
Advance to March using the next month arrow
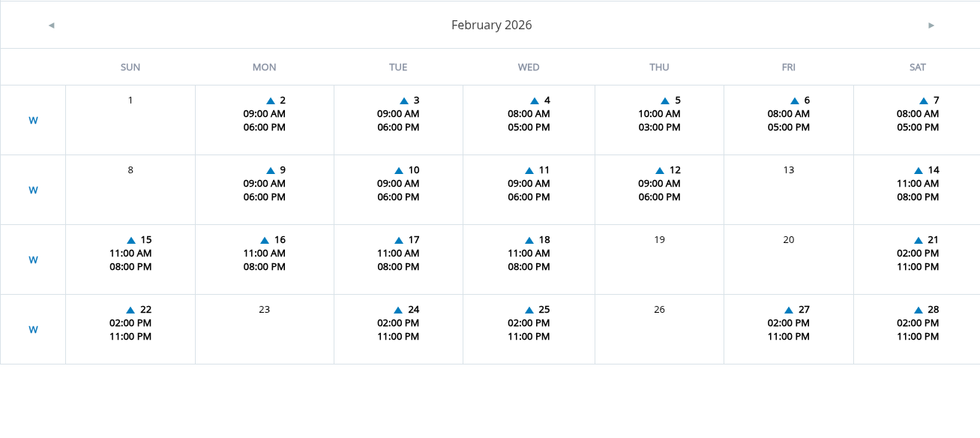coord(930,25)
